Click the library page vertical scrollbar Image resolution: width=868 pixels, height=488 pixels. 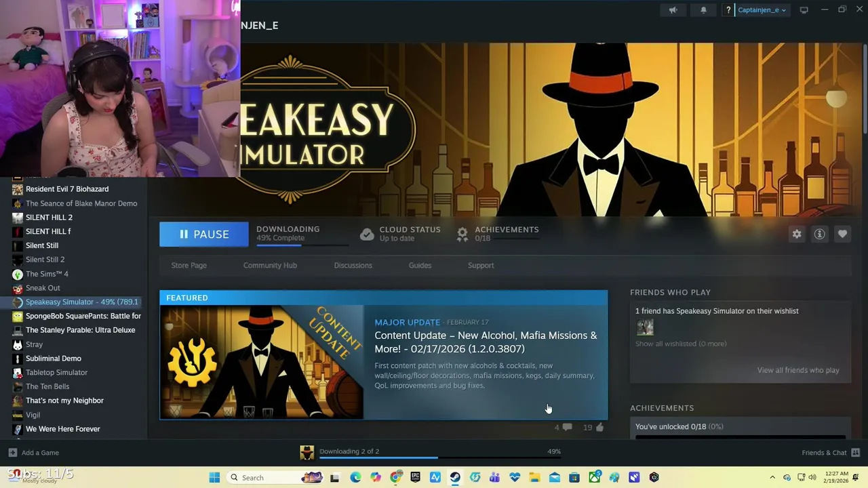865,88
